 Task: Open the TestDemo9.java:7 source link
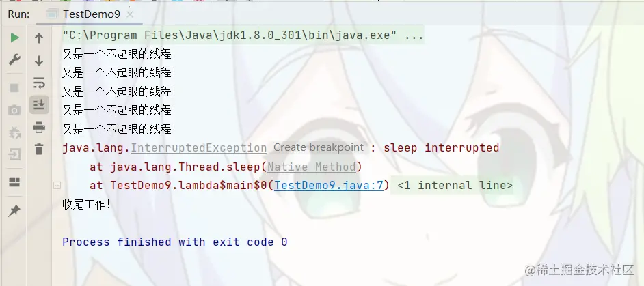(x=329, y=186)
